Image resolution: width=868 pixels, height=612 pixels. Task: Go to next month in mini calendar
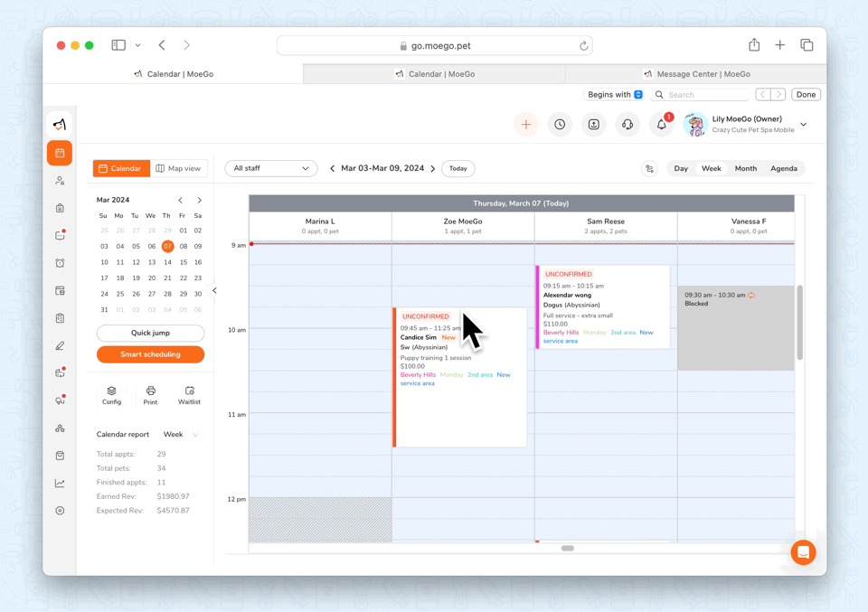[199, 201]
